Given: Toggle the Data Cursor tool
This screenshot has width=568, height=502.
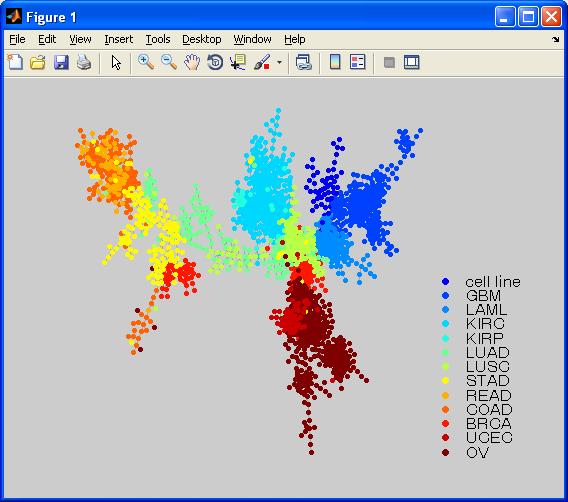Looking at the screenshot, I should point(238,62).
